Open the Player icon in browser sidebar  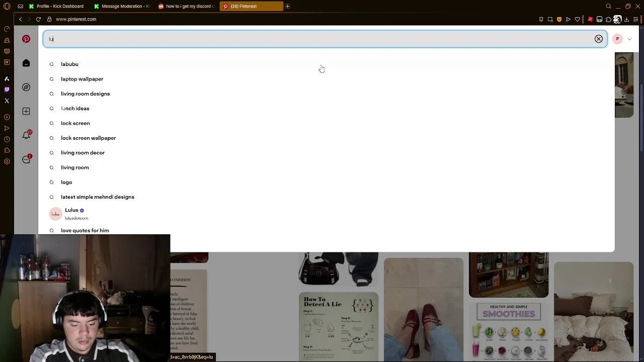tap(7, 117)
